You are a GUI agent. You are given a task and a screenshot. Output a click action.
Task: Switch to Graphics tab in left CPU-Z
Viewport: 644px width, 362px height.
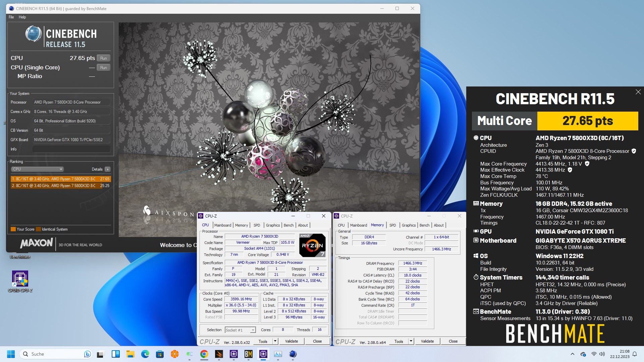pos(273,225)
